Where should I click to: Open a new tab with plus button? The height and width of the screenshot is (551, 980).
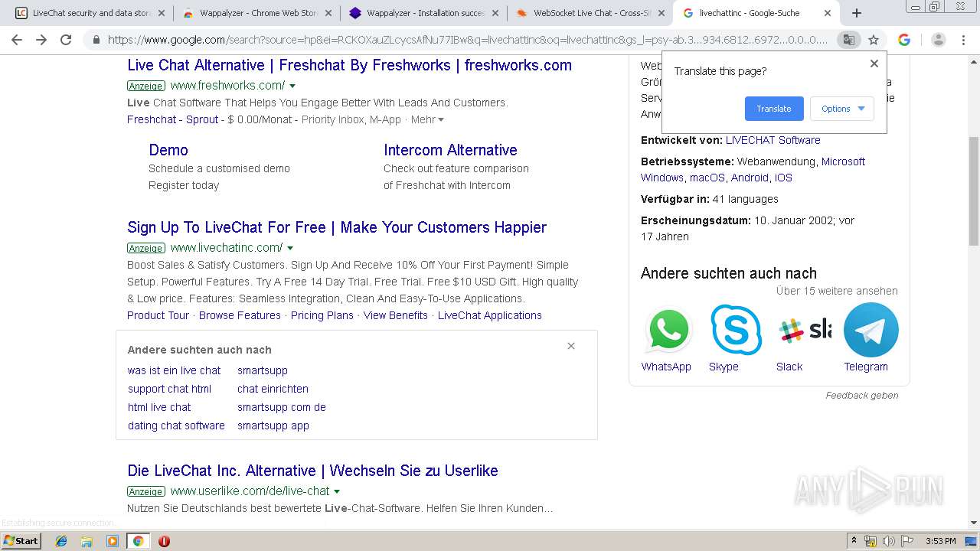(857, 13)
